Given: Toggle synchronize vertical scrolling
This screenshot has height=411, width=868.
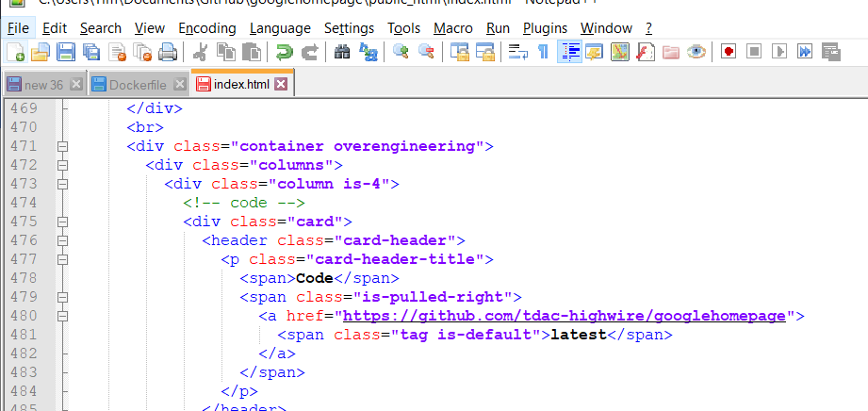Looking at the screenshot, I should [460, 52].
